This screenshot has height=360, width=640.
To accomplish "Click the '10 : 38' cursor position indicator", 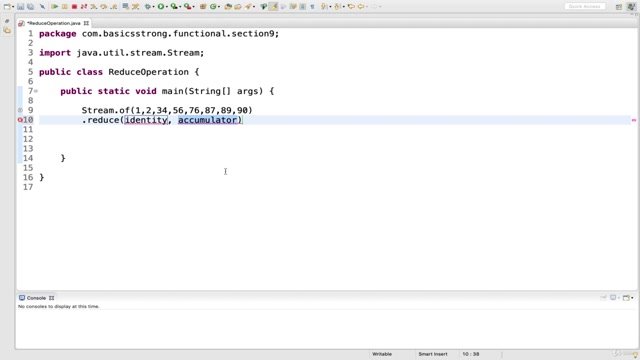I will pyautogui.click(x=471, y=354).
